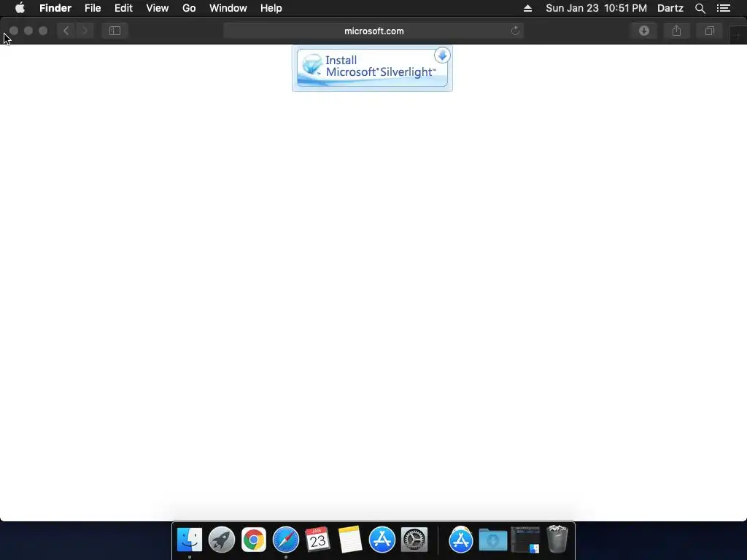Click the Install Microsoft Silverlight banner
Viewport: 747px width, 560px height.
click(372, 68)
